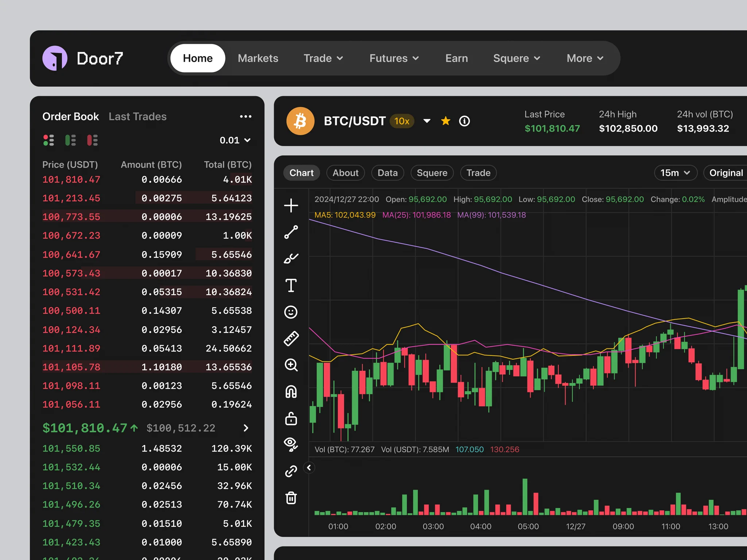
Task: Open the Markets page
Action: pos(258,58)
